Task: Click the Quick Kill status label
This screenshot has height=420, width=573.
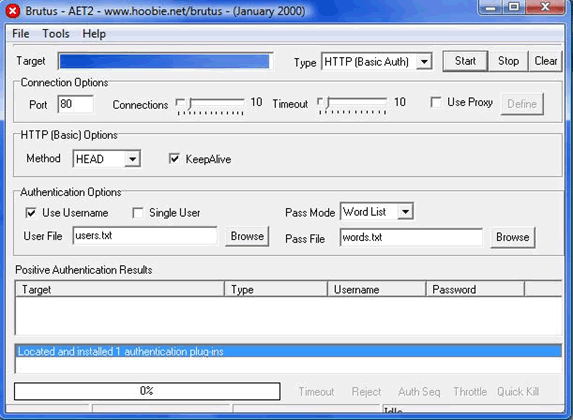Action: [518, 392]
